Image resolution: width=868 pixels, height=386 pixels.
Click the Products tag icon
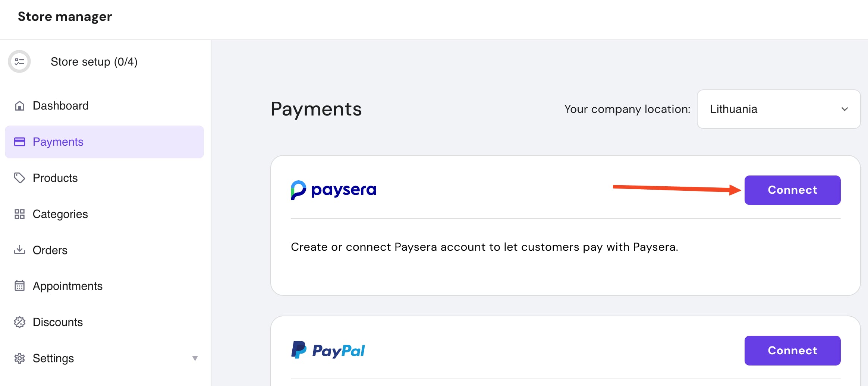(19, 178)
